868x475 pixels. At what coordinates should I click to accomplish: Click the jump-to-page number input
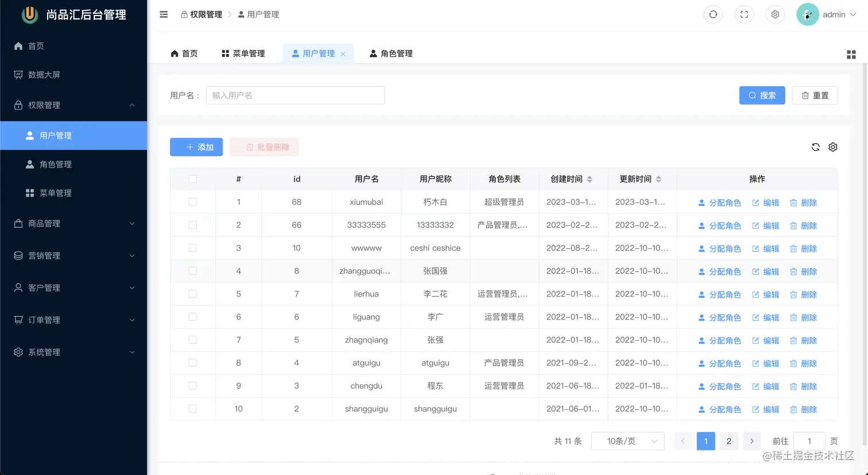coord(809,441)
